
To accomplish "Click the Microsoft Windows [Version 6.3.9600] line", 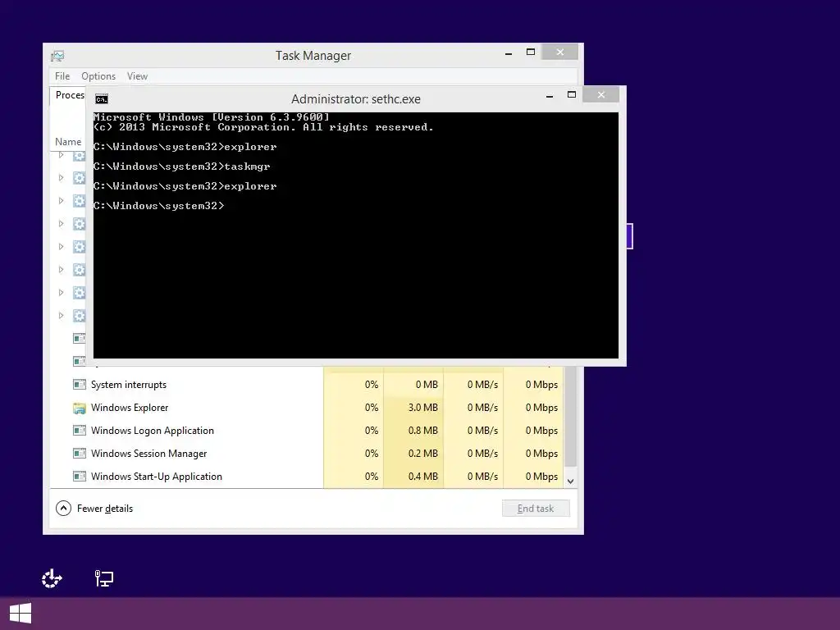I will (211, 117).
